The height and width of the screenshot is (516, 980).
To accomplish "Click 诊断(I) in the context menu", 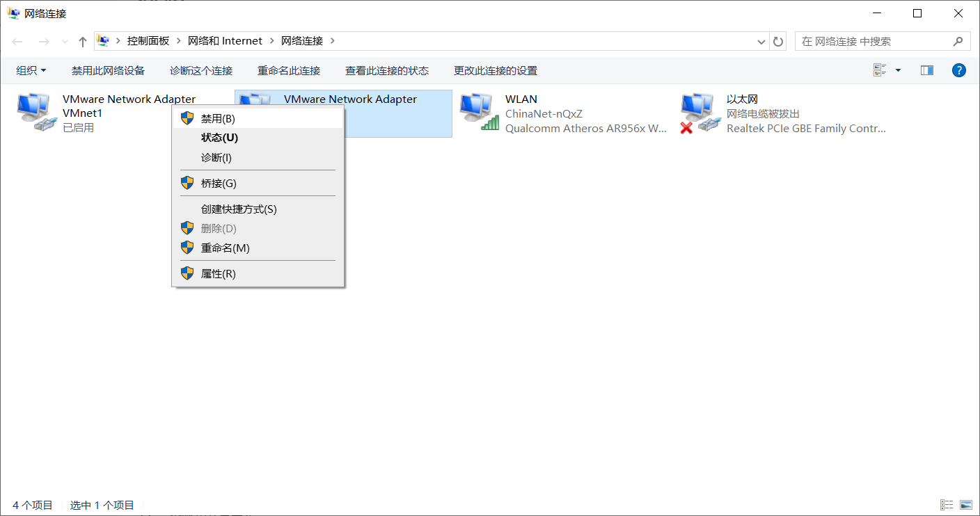I will (258, 158).
